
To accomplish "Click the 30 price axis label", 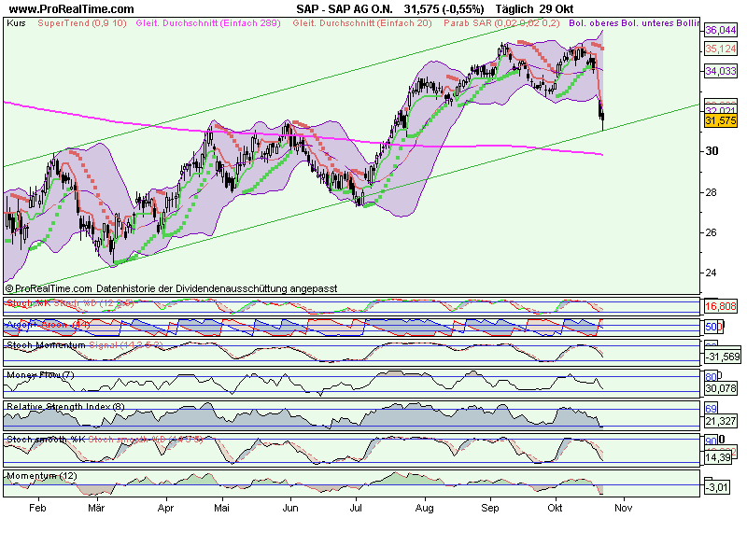I will (712, 151).
